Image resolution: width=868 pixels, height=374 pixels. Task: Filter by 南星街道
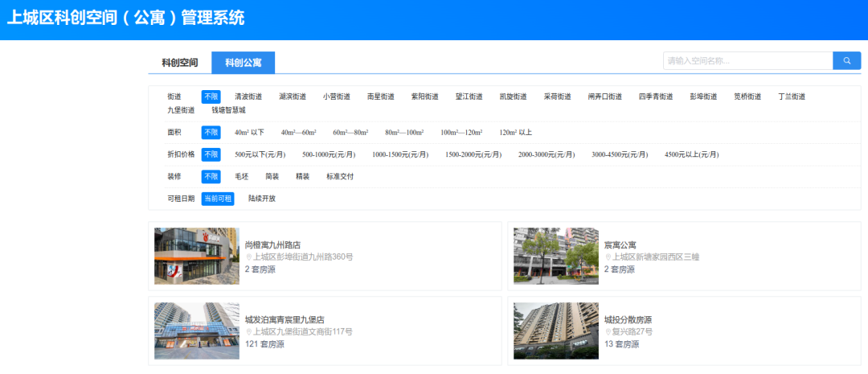coord(381,97)
